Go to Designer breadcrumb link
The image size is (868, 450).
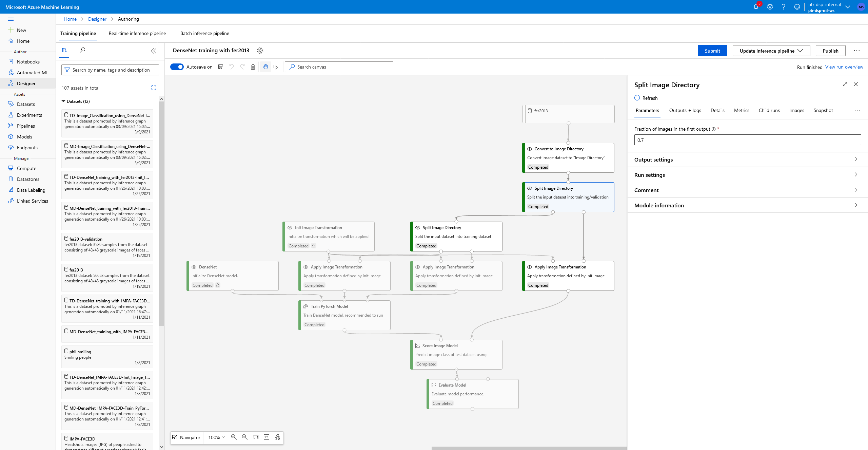click(x=97, y=19)
